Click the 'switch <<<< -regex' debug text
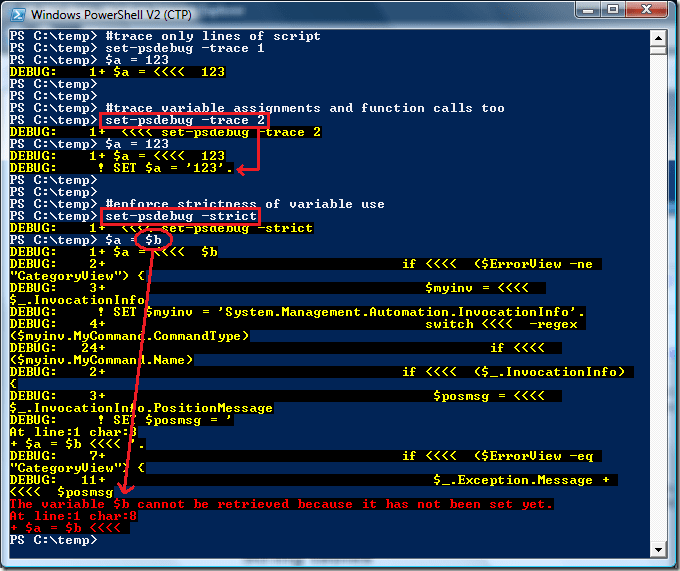Image resolution: width=680 pixels, height=571 pixels. [501, 324]
